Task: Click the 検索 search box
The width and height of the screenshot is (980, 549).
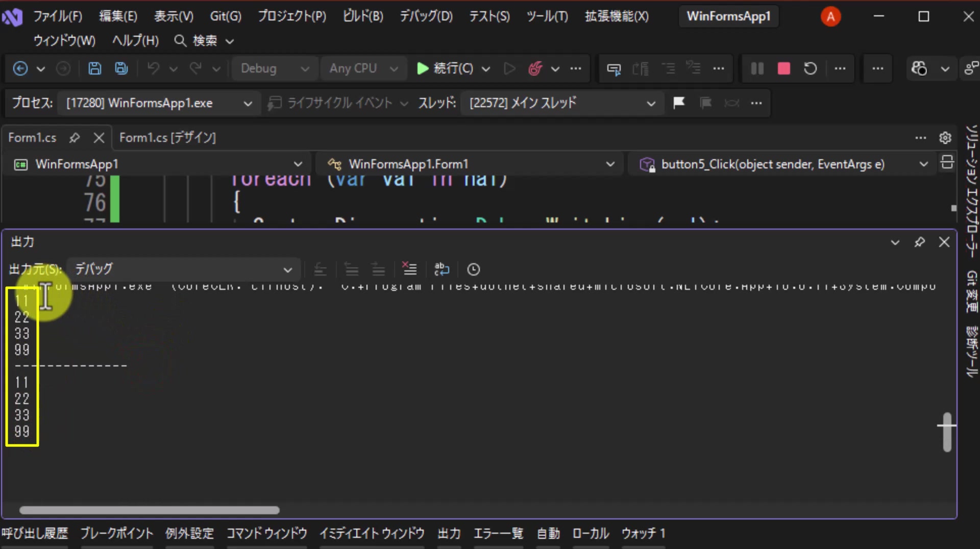Action: (204, 41)
